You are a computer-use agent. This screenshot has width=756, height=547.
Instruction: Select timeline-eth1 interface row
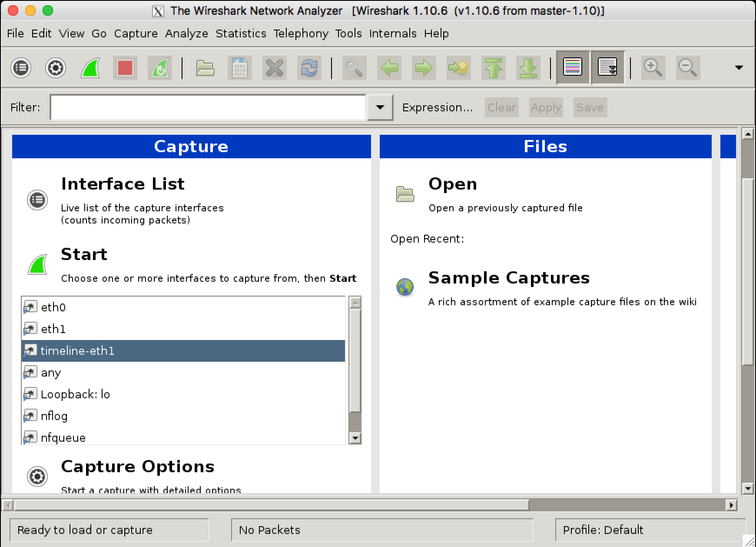point(183,351)
